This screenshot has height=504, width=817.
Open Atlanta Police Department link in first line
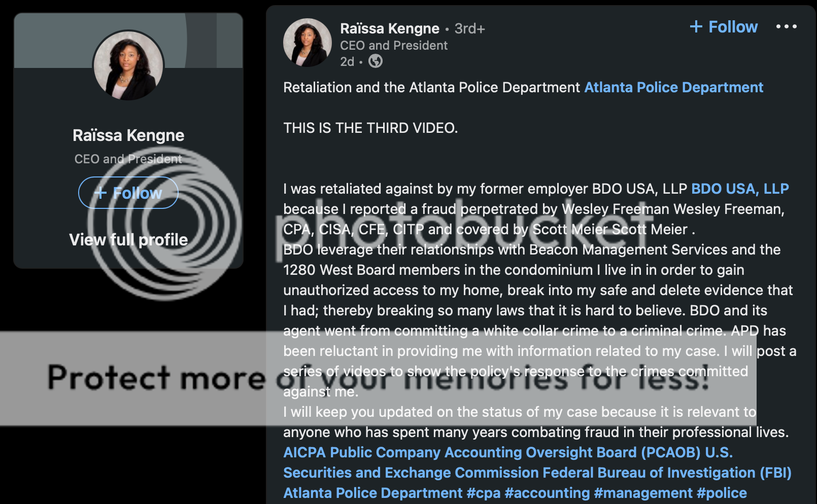(x=674, y=87)
